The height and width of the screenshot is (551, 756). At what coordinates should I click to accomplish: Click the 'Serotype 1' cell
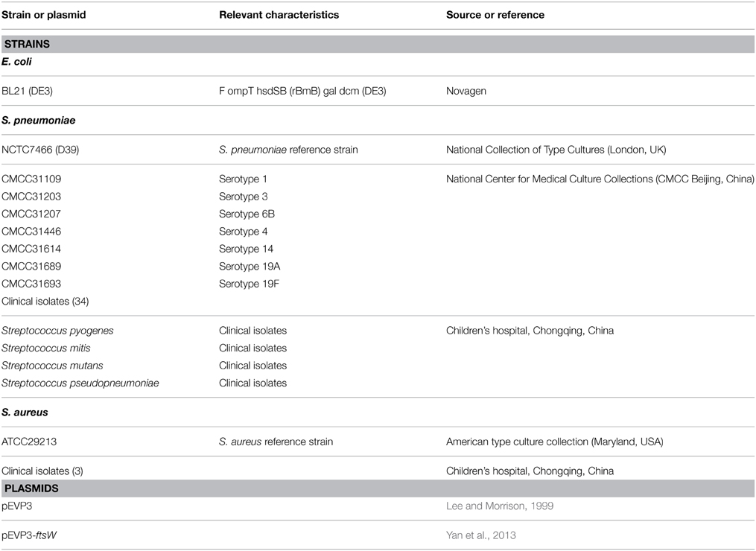pyautogui.click(x=243, y=179)
